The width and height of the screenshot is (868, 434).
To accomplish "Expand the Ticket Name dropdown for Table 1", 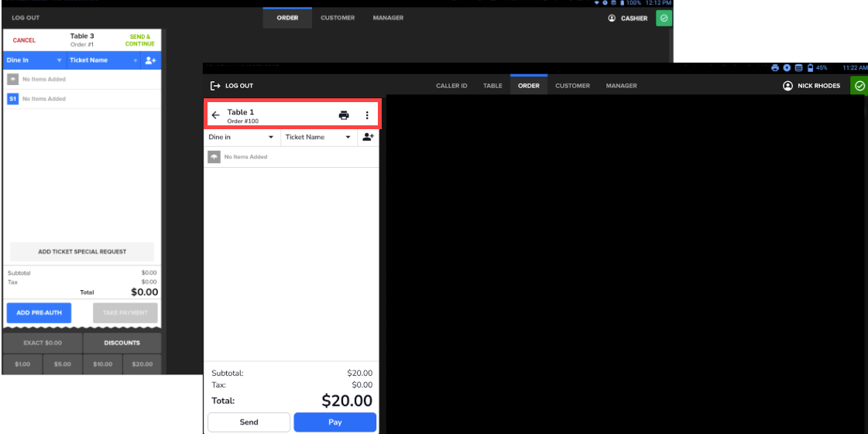I will (318, 137).
